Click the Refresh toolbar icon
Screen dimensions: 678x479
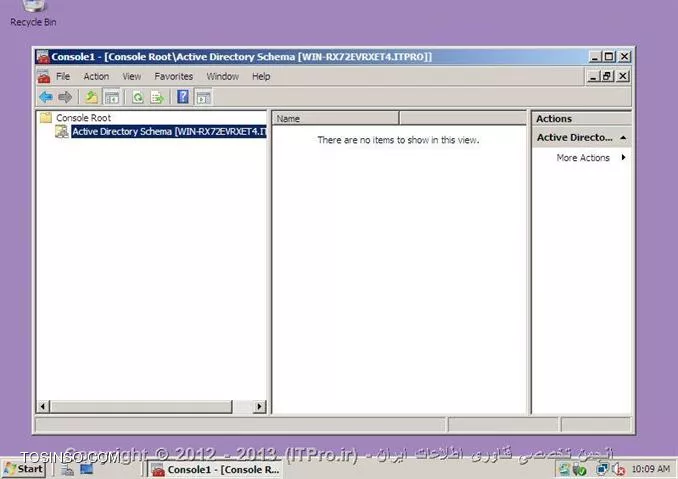coord(138,97)
